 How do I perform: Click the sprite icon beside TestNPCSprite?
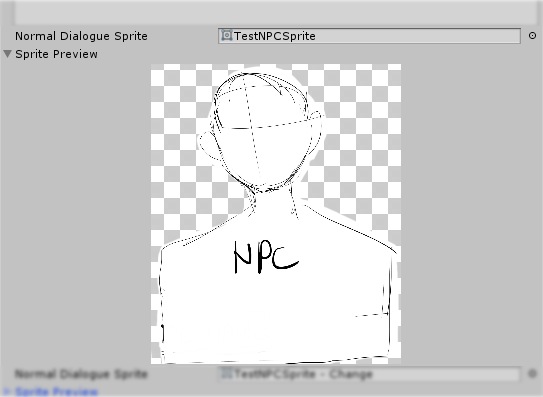[226, 35]
